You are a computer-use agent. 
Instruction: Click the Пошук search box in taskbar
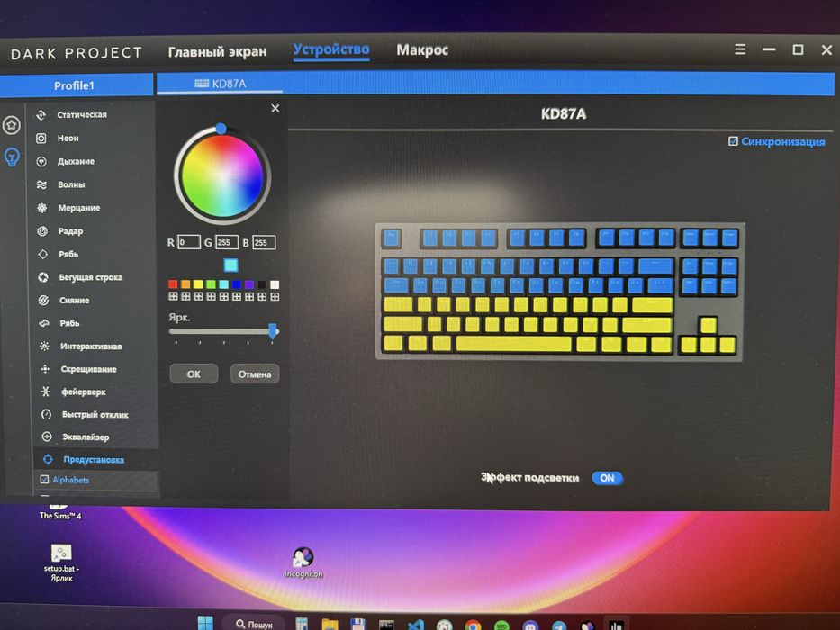point(255,624)
